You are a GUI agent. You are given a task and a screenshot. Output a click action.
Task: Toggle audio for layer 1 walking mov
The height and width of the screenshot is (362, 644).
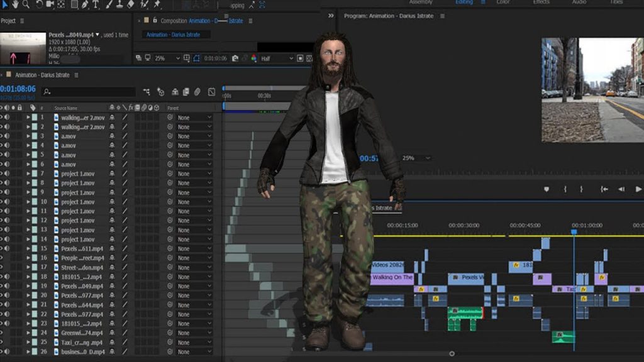tap(7, 118)
